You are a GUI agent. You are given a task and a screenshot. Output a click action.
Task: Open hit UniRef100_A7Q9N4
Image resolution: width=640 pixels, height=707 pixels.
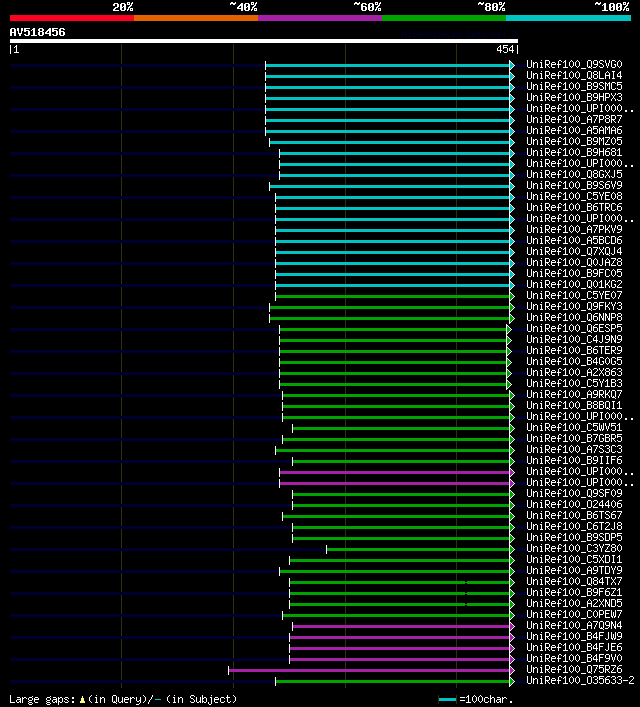[x=574, y=625]
